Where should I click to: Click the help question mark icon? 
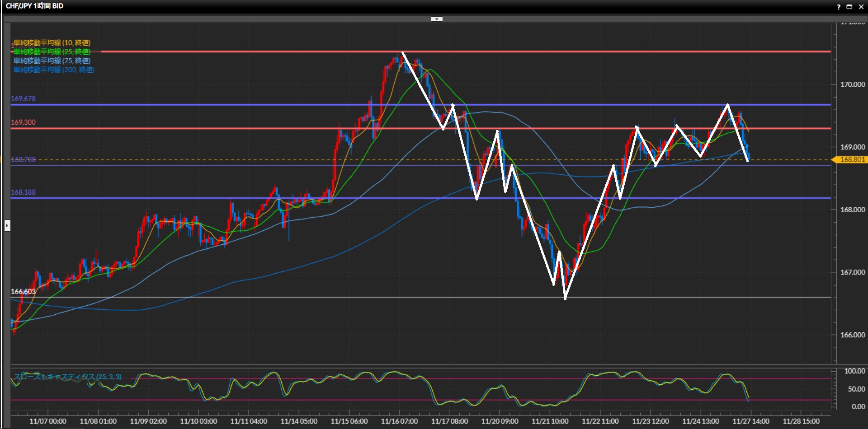[839, 7]
